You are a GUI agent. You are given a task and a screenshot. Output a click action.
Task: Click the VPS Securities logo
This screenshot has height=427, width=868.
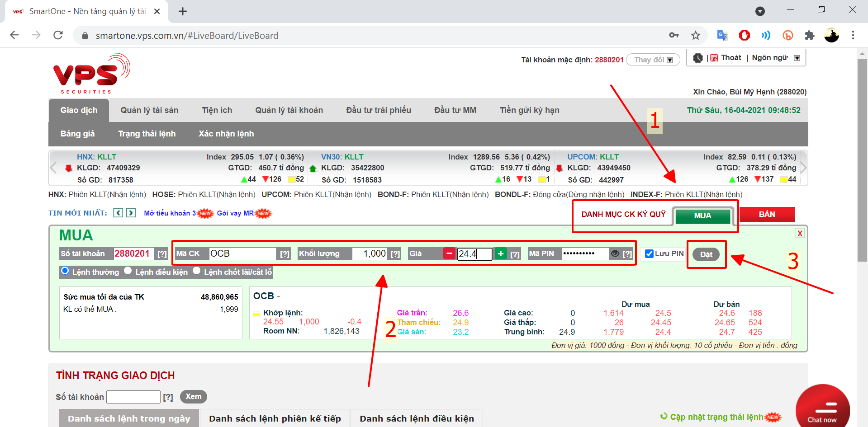[x=91, y=74]
